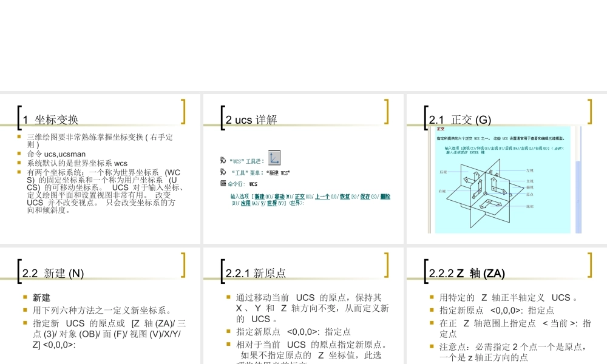Select the slide titled 2.2.1 新原点
607x364 pixels.
[x=303, y=306]
